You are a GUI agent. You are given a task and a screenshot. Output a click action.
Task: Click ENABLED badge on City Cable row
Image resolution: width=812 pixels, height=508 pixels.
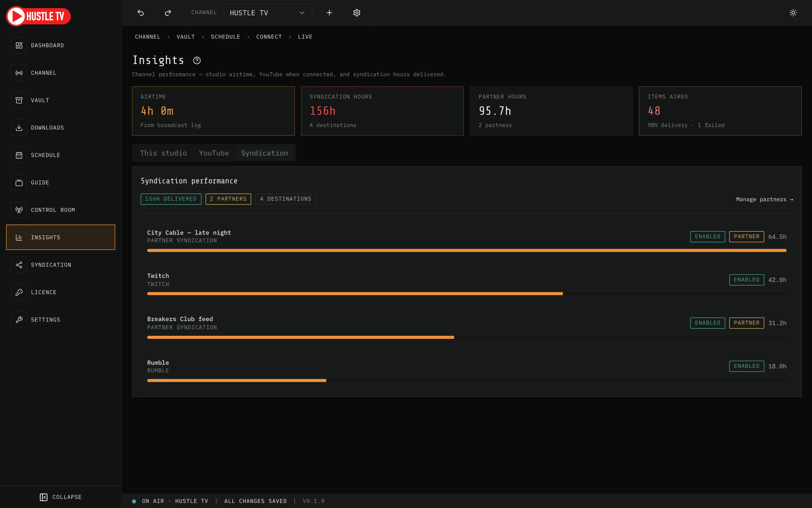[x=707, y=236]
